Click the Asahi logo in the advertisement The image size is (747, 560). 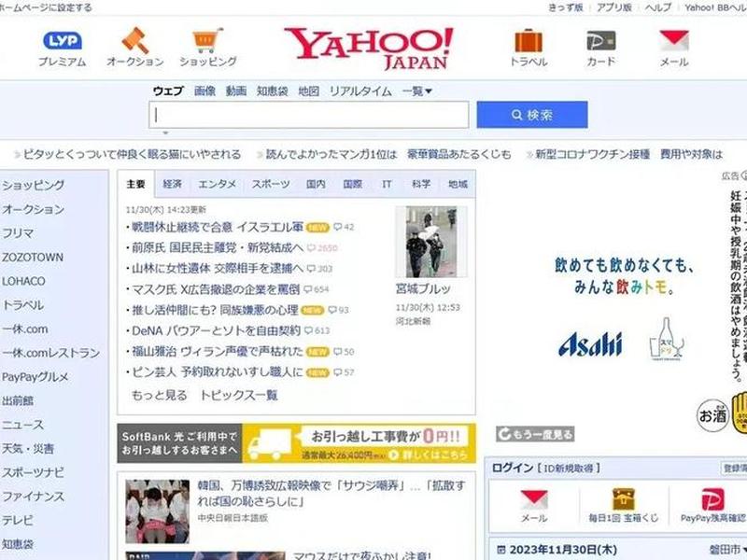[x=590, y=344]
